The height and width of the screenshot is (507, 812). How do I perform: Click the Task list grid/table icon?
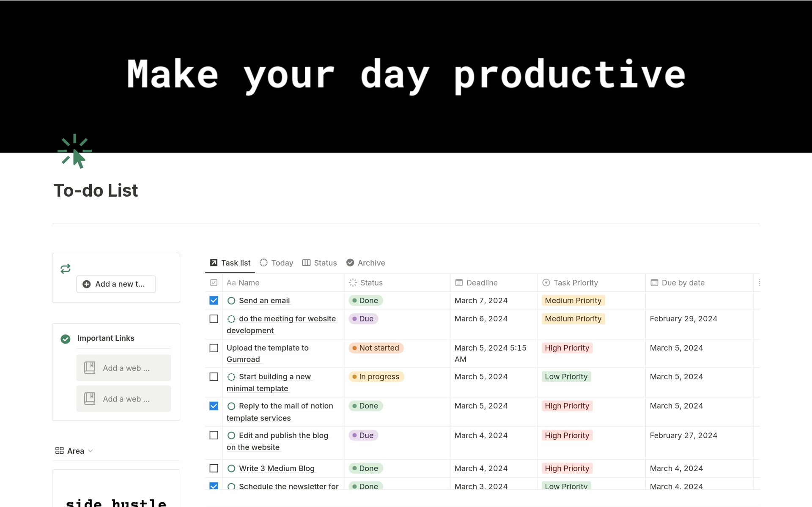click(x=213, y=262)
